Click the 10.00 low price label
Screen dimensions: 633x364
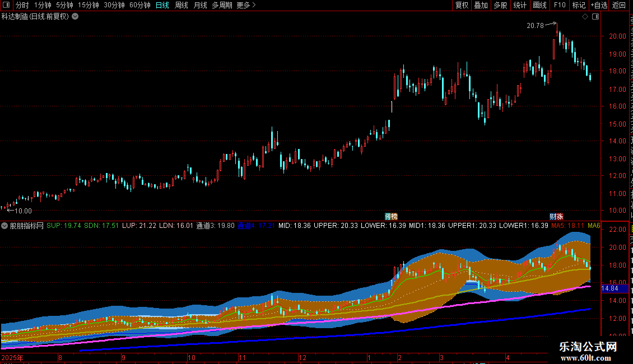23,211
